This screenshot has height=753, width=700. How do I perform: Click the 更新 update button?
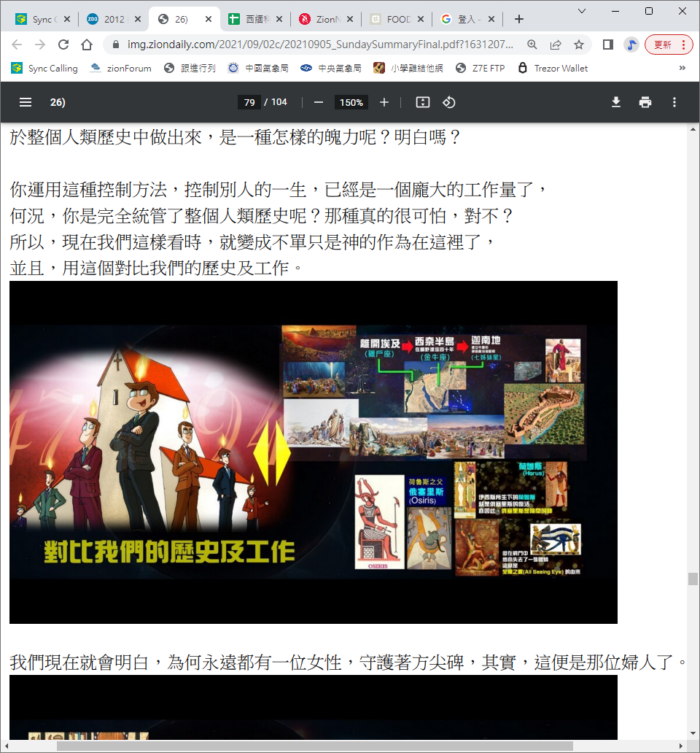669,45
